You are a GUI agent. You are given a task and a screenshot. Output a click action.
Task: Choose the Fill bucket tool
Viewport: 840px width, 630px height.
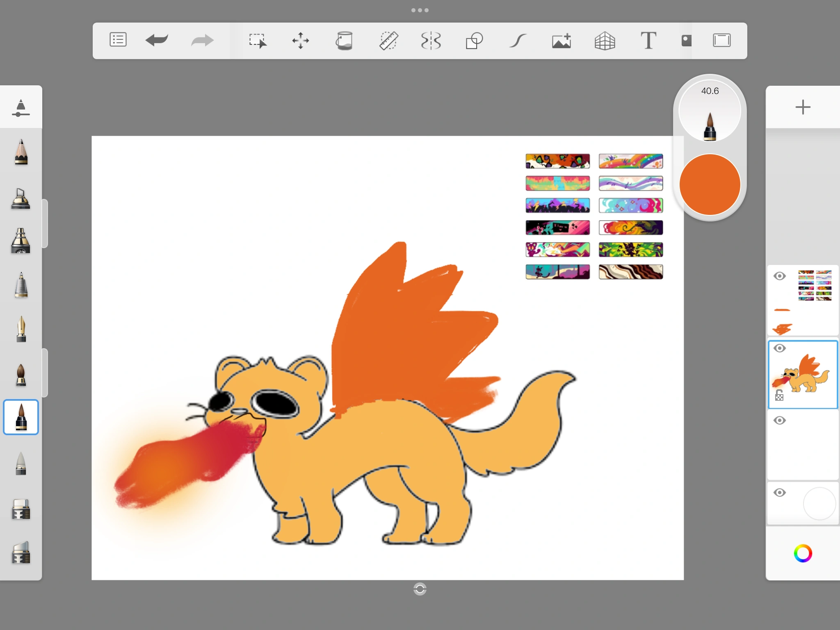(344, 41)
